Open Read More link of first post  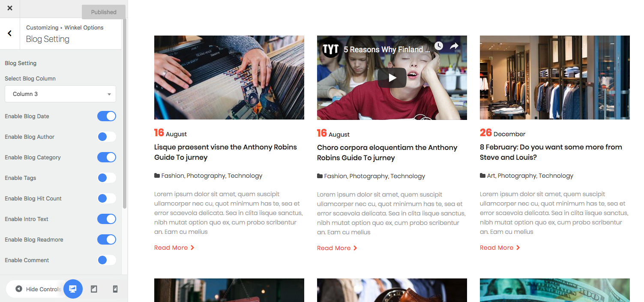[174, 248]
